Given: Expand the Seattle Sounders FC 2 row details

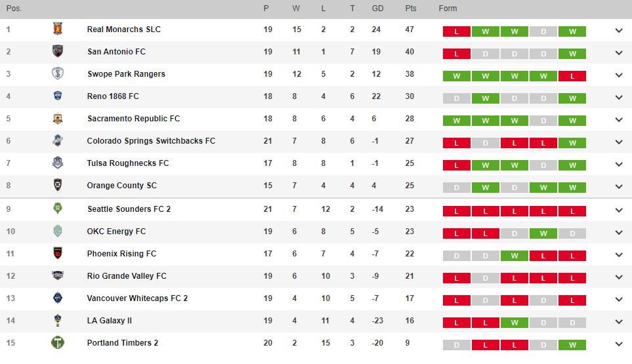Looking at the screenshot, I should [x=619, y=210].
